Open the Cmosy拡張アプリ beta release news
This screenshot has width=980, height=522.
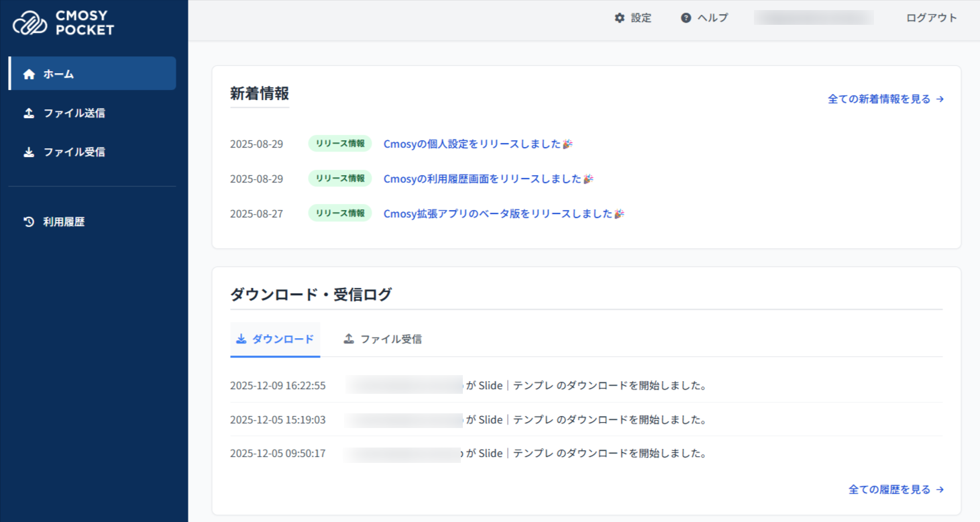pos(498,214)
